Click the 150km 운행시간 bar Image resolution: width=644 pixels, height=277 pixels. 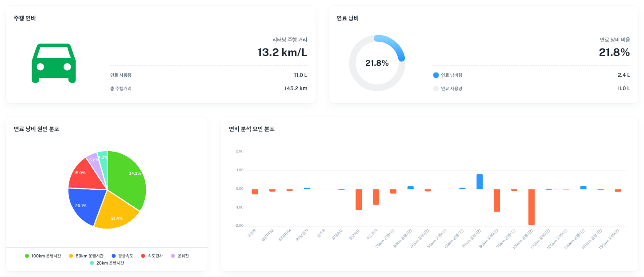coord(618,190)
